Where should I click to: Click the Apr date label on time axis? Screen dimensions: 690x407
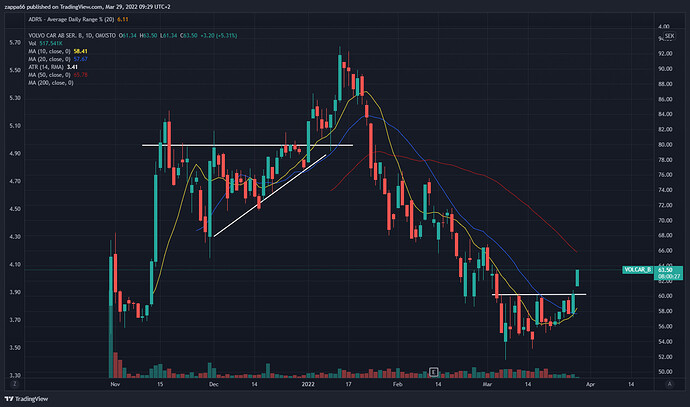point(590,384)
